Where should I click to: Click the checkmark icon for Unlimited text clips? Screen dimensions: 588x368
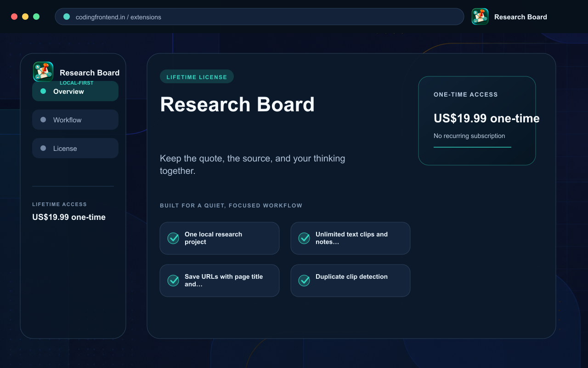point(304,238)
